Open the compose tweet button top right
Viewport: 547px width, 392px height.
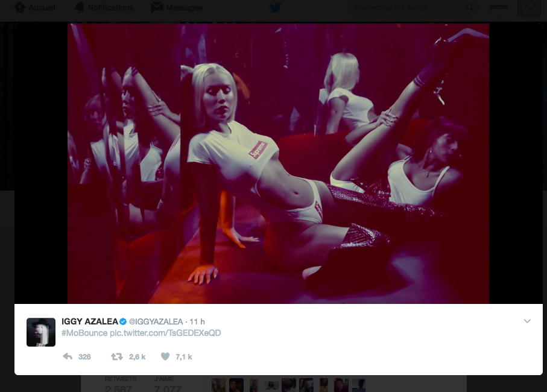tap(529, 8)
